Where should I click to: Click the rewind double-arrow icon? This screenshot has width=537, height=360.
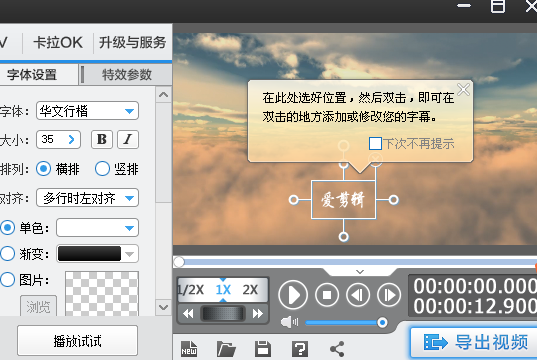click(188, 313)
